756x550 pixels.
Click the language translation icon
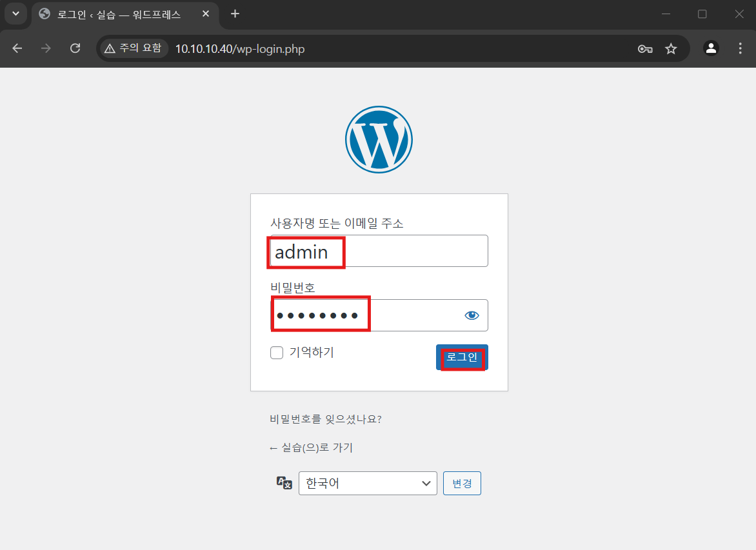click(x=284, y=483)
